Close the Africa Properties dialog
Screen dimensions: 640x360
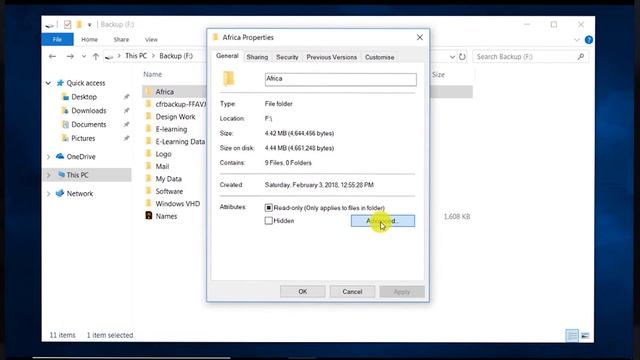point(420,38)
